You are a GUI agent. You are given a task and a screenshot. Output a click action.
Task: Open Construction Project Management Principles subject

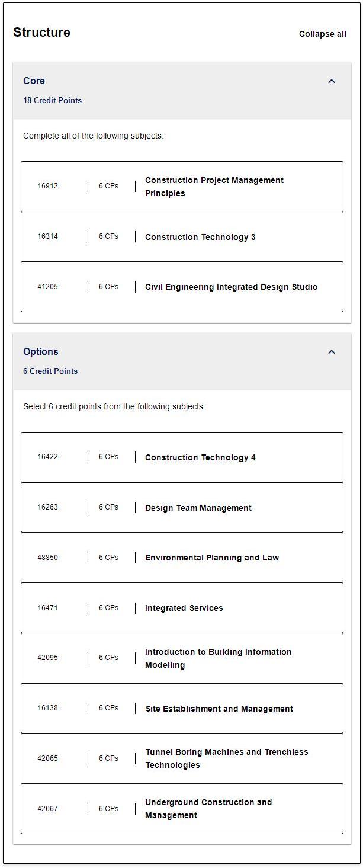[x=214, y=187]
